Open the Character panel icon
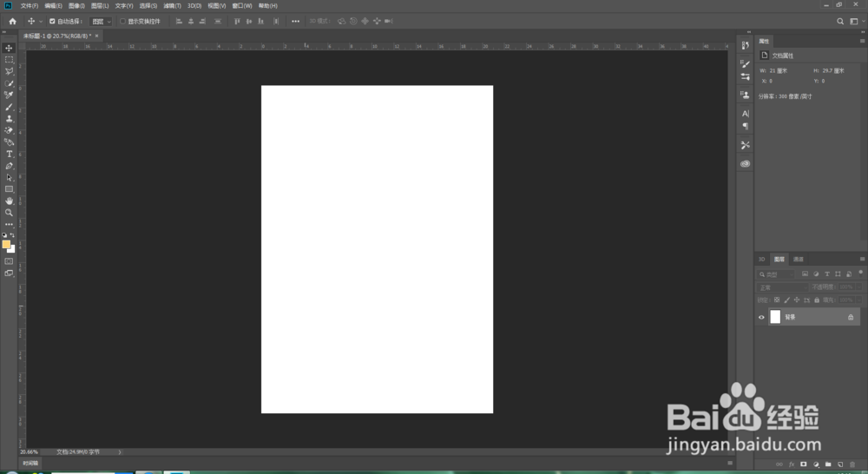This screenshot has height=474, width=868. (745, 114)
